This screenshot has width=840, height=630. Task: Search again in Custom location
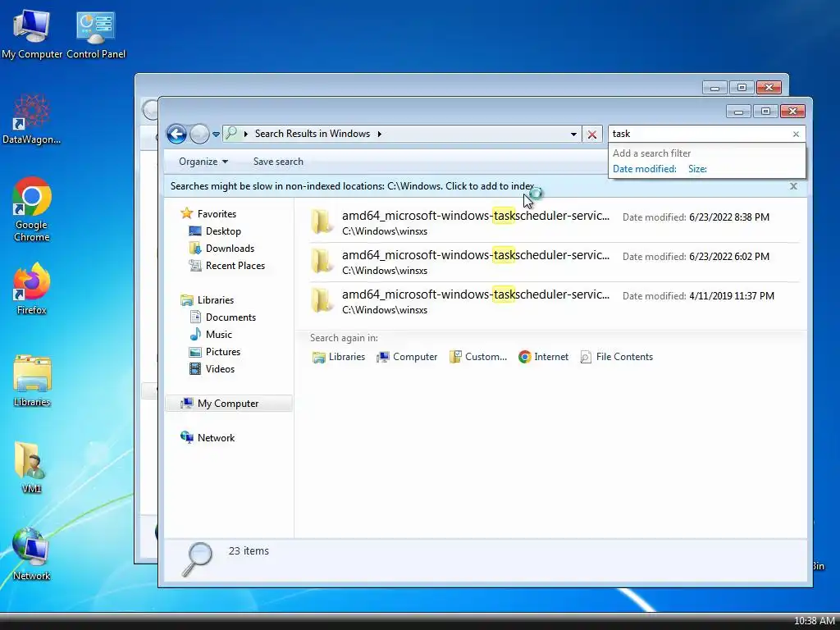click(478, 357)
